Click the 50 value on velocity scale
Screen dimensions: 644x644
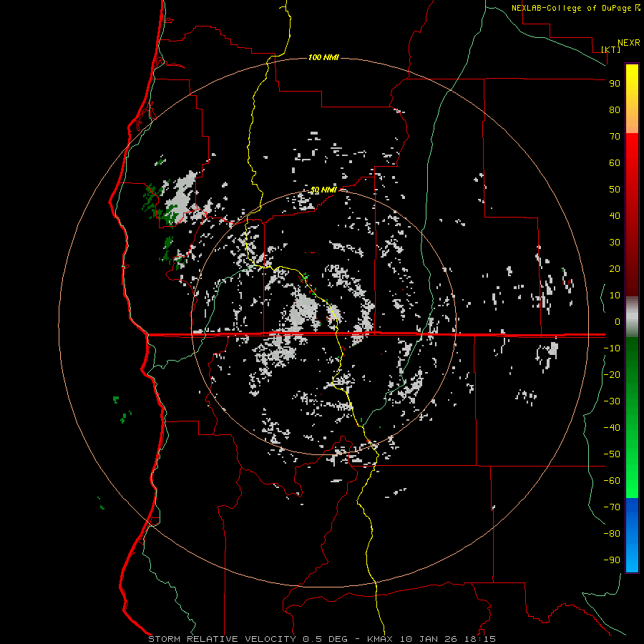[615, 190]
